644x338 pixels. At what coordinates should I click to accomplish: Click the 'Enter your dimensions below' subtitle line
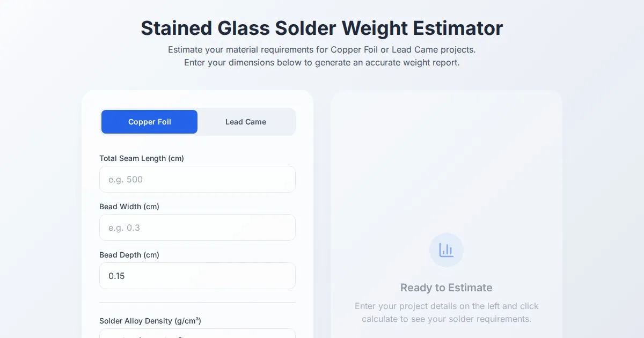click(x=322, y=62)
